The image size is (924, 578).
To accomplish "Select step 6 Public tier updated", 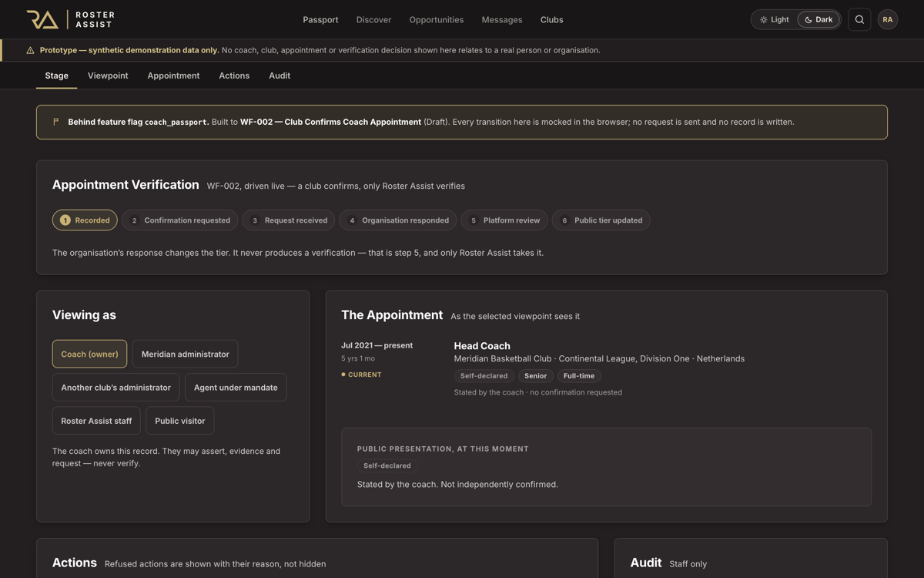I will (601, 220).
